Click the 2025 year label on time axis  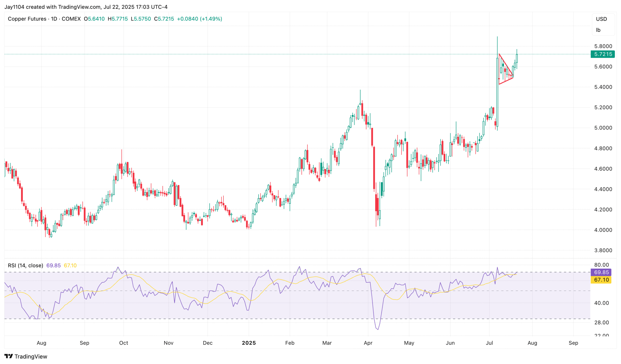point(249,343)
